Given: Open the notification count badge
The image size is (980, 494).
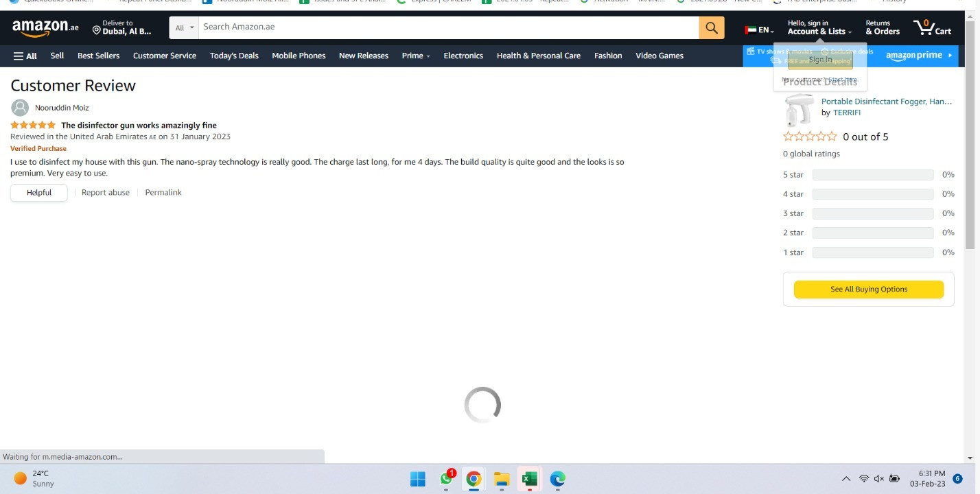Looking at the screenshot, I should point(957,479).
